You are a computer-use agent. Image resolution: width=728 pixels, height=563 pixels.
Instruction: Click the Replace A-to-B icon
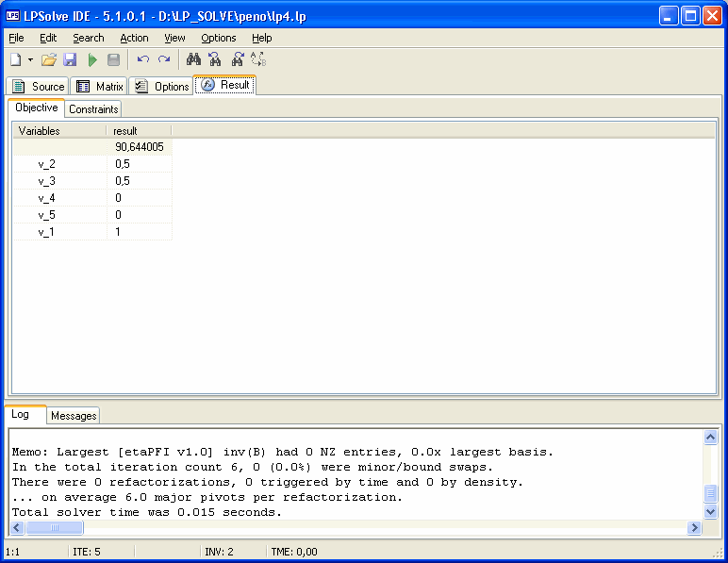(258, 59)
